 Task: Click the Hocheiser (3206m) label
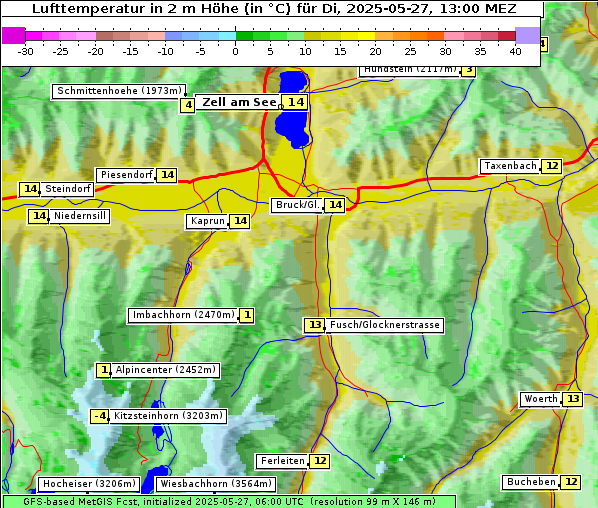click(x=89, y=484)
